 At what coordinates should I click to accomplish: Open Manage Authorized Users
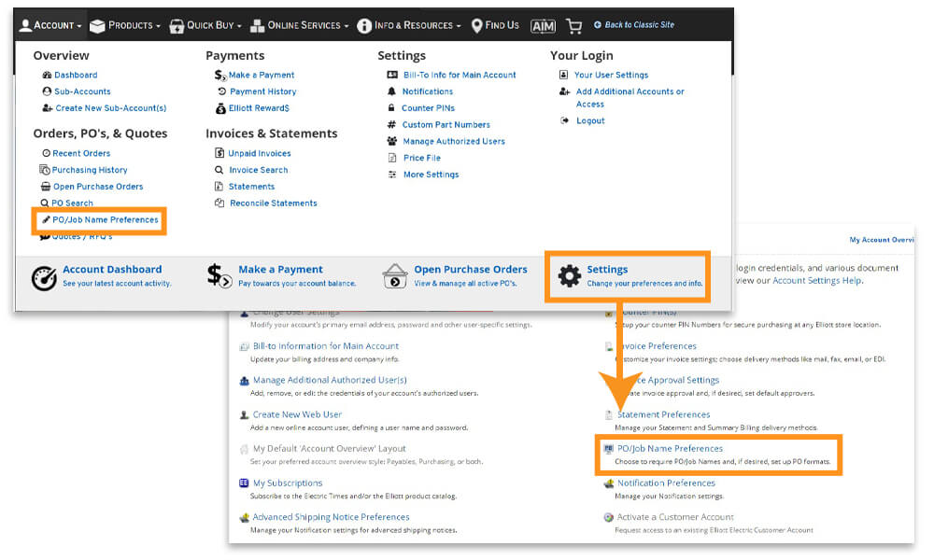click(454, 142)
